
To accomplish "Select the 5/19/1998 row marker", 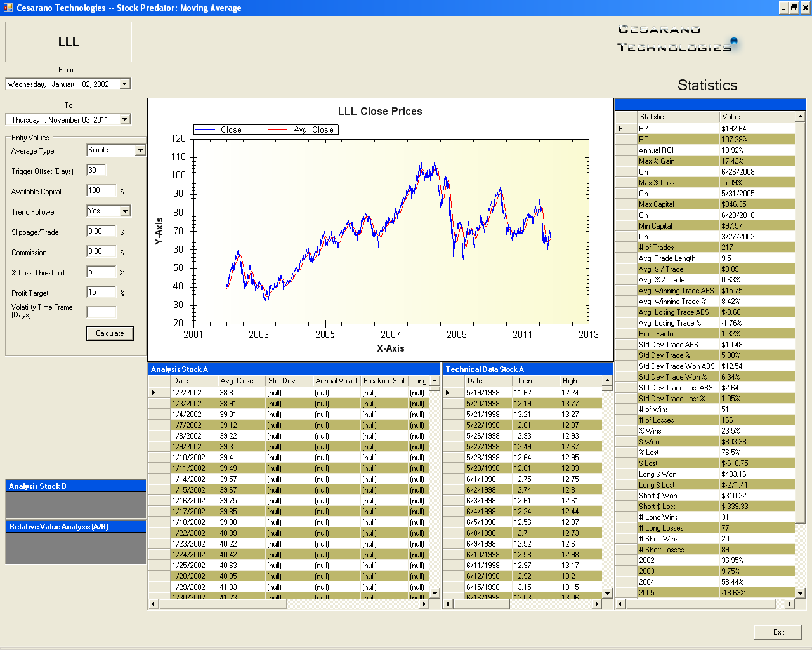I will pyautogui.click(x=454, y=393).
